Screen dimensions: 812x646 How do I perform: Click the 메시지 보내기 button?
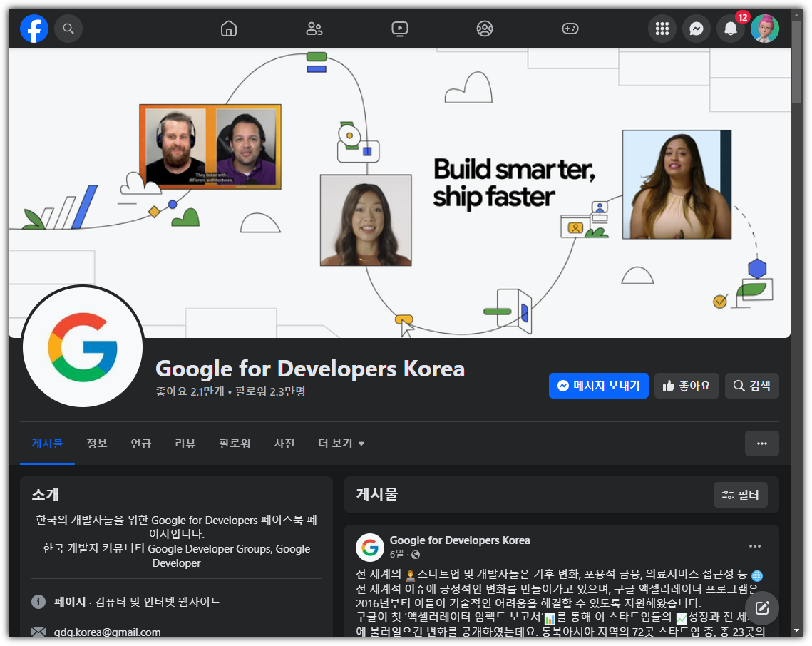point(599,386)
